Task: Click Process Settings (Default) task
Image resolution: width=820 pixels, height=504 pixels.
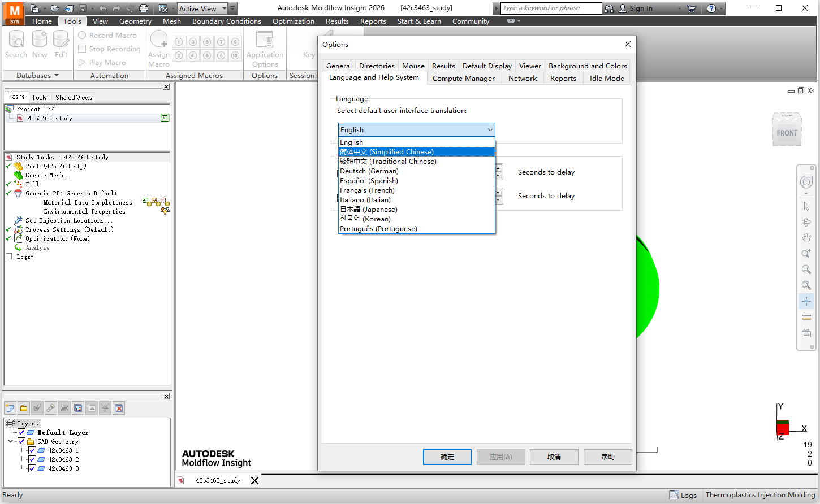Action: pos(70,229)
